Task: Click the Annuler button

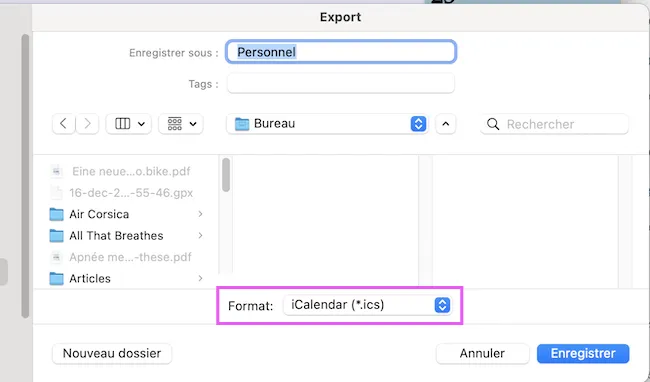Action: [x=482, y=353]
